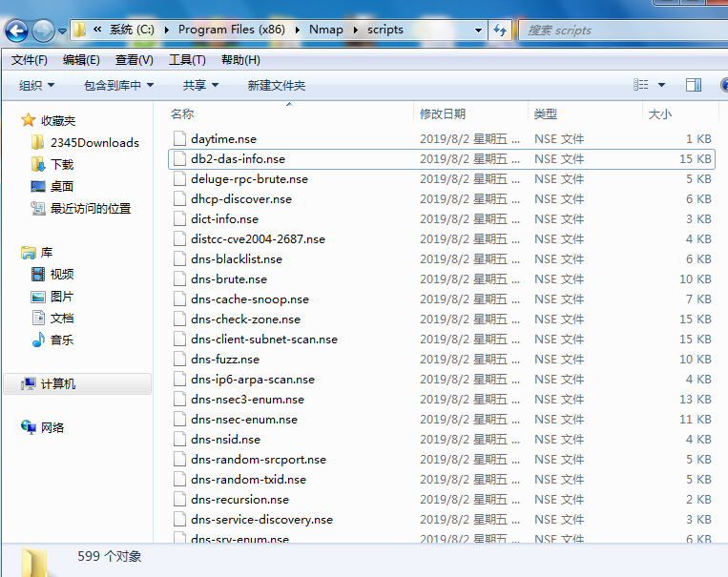Select 计算机 in the navigation pane
This screenshot has width=728, height=577.
(x=58, y=384)
